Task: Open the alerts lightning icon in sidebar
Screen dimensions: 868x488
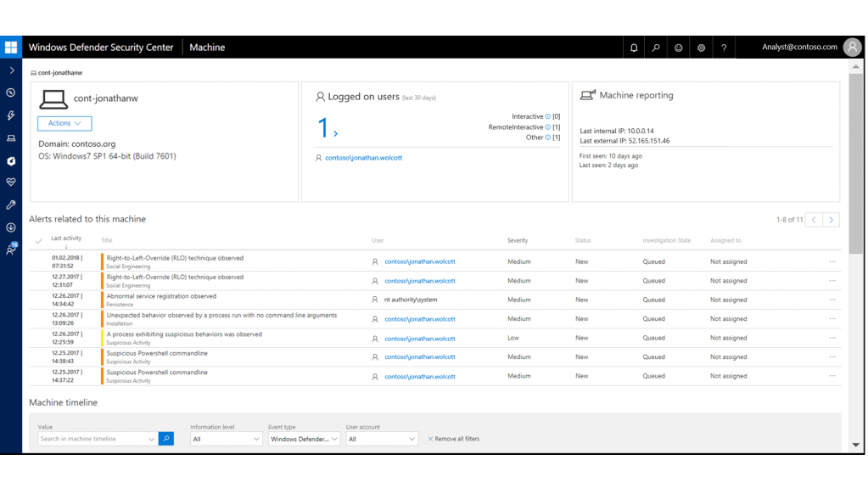Action: [11, 115]
